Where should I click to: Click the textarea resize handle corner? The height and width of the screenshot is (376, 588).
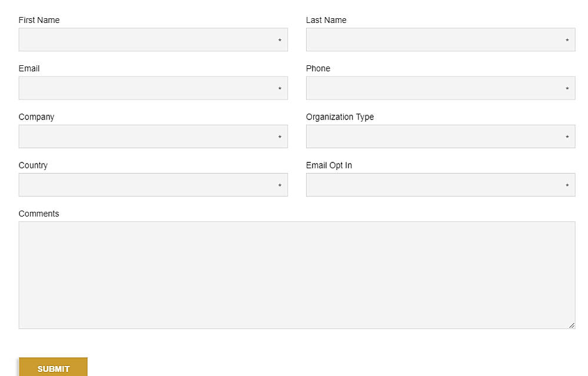coord(572,325)
